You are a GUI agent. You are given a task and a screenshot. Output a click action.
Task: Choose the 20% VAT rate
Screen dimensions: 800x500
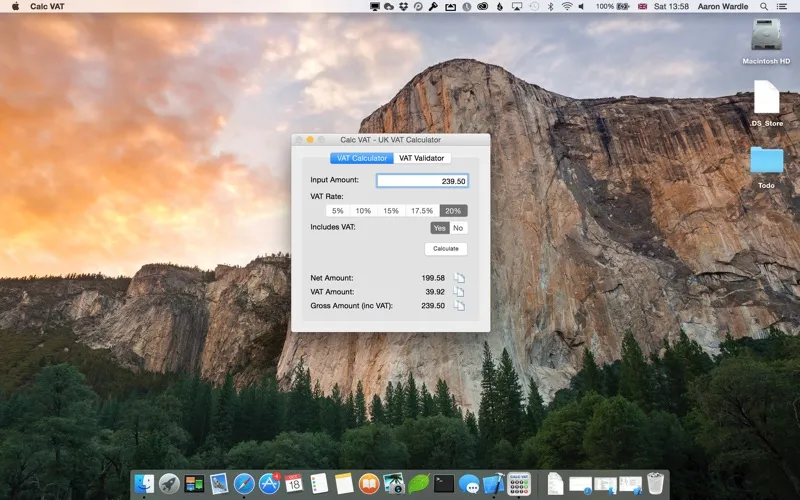pyautogui.click(x=453, y=211)
